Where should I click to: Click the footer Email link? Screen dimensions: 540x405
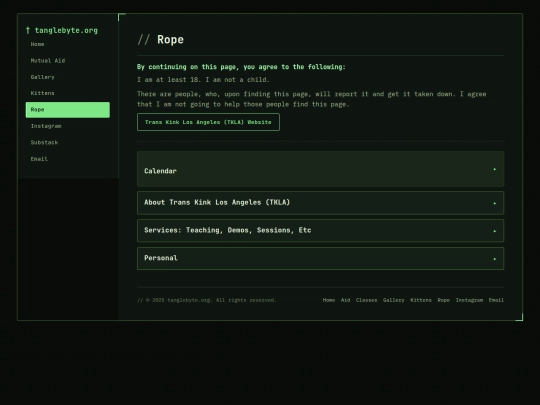coord(496,300)
